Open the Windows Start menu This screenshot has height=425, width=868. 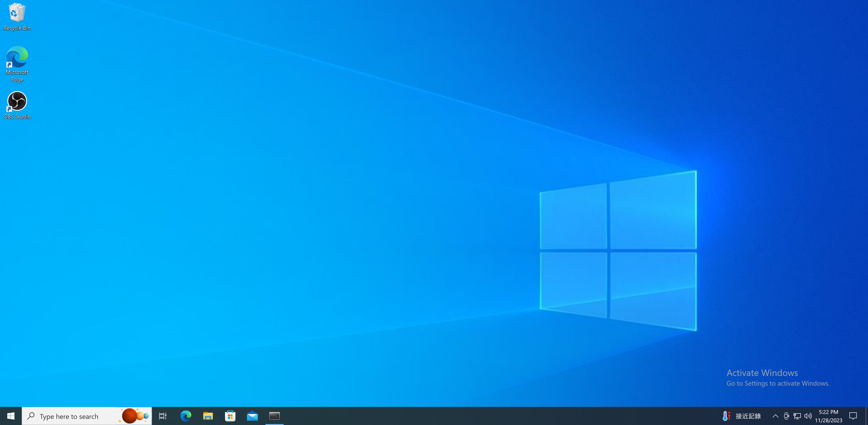11,416
